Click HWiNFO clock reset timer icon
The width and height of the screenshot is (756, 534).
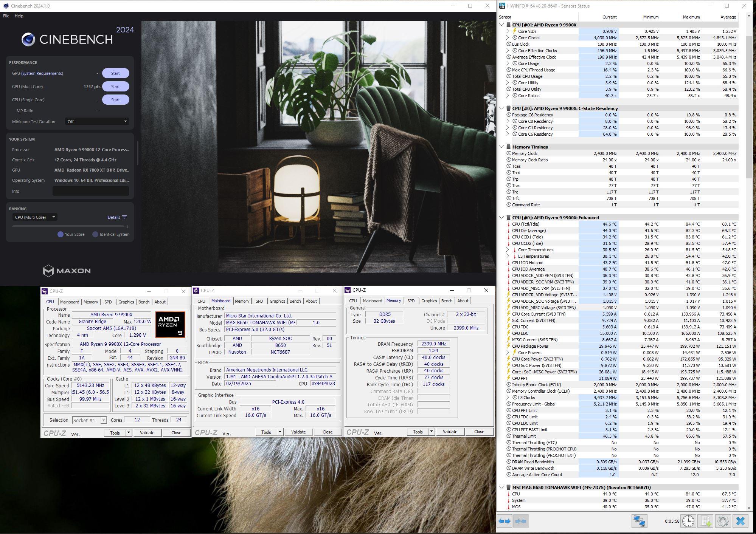[x=688, y=521]
